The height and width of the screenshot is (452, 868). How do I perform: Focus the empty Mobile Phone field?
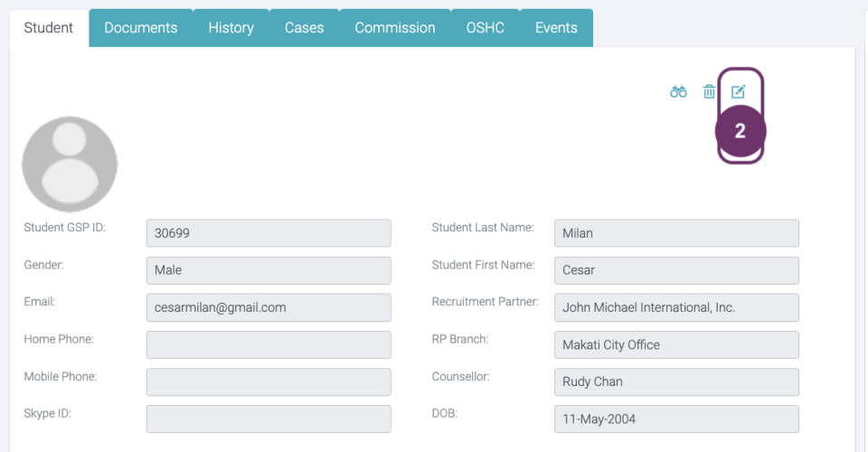269,381
